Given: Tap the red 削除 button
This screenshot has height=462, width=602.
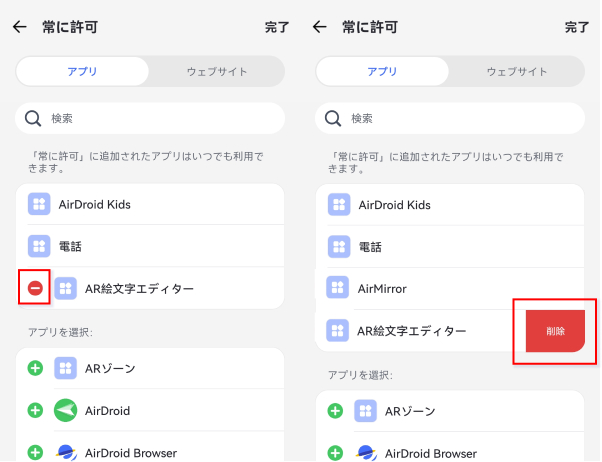Looking at the screenshot, I should tap(555, 331).
